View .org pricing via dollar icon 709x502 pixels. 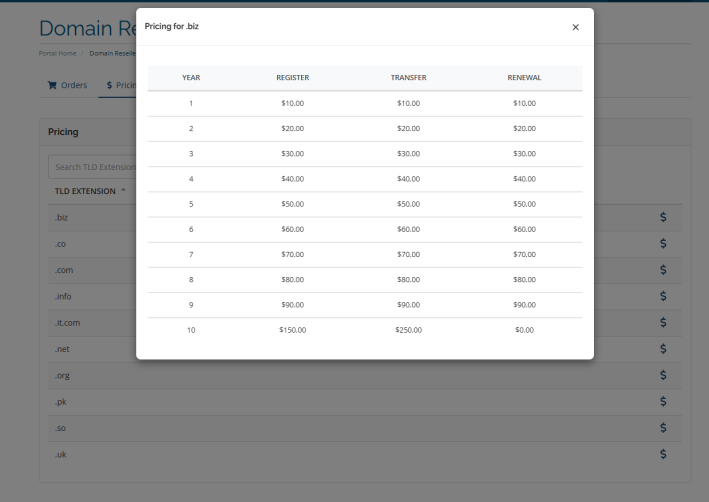pyautogui.click(x=663, y=375)
